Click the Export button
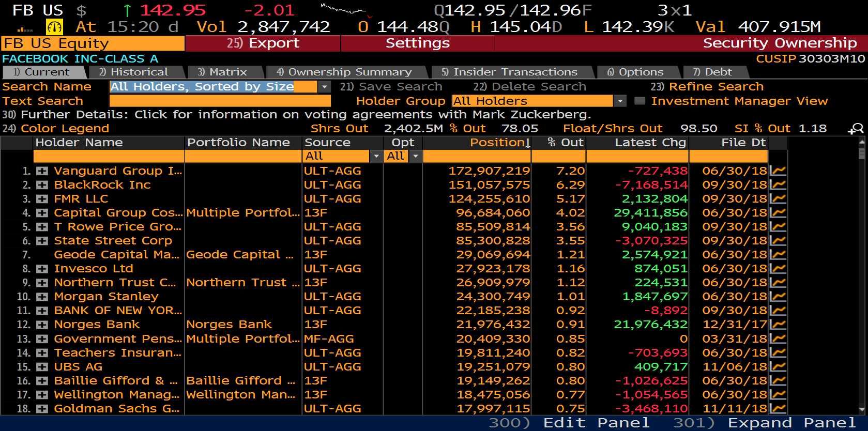Image resolution: width=868 pixels, height=431 pixels. point(263,43)
